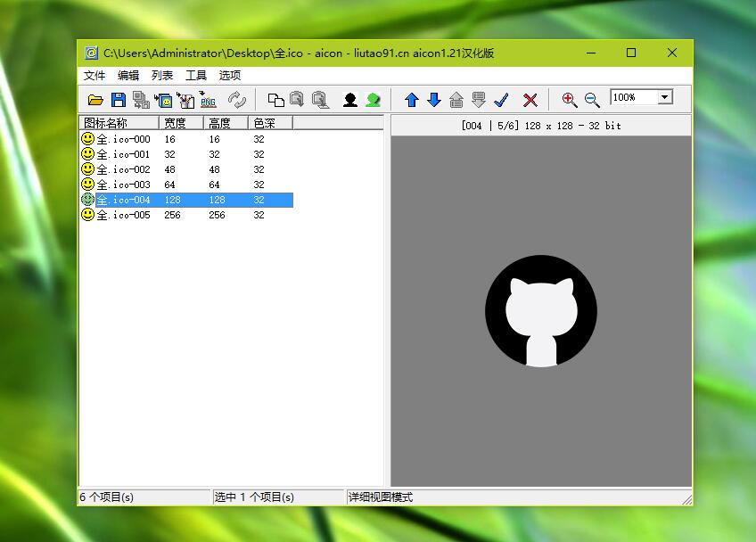Select the highlighted row 全.ico-004

pos(186,200)
